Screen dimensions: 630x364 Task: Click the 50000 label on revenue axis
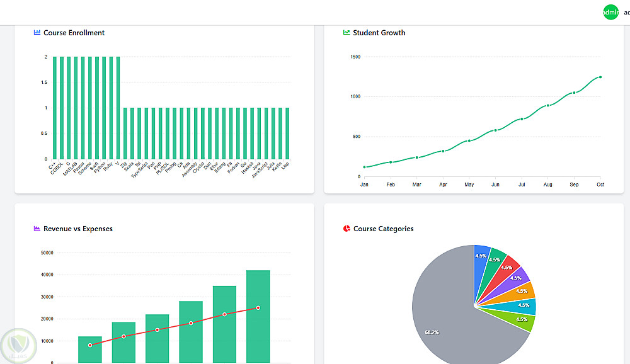[x=47, y=253]
